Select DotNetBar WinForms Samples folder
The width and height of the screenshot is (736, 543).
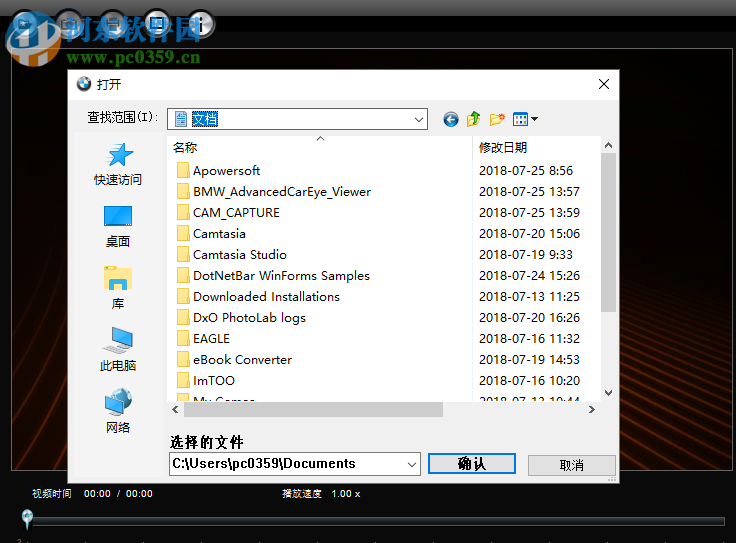[281, 275]
